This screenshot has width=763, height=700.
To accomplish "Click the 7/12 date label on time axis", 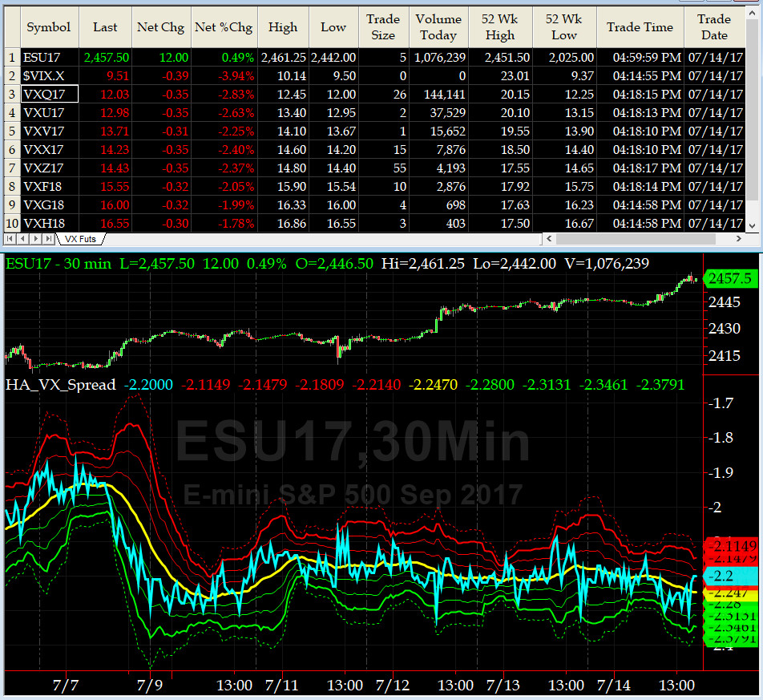I will click(x=392, y=686).
